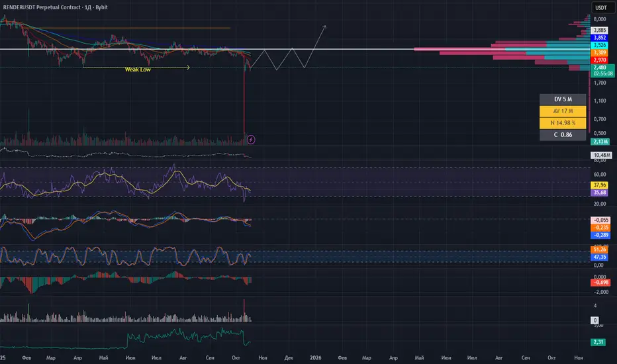The height and width of the screenshot is (364, 617).
Task: Click the green 2,480 current price label
Action: (602, 70)
